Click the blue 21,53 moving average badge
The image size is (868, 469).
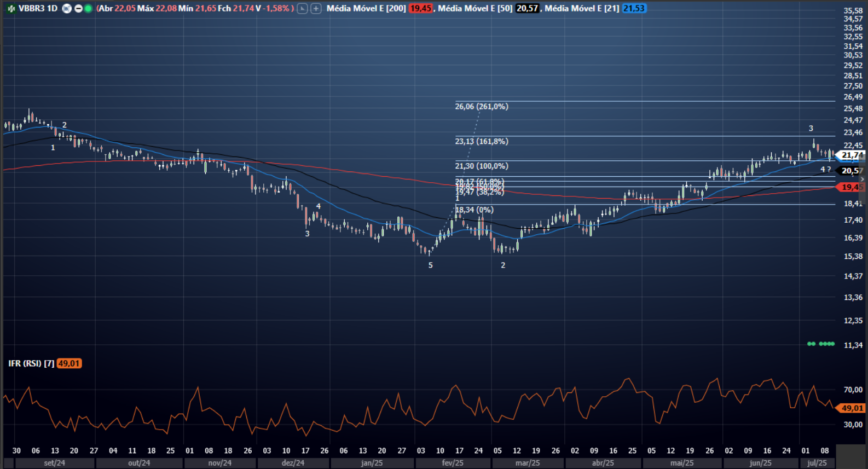click(634, 9)
